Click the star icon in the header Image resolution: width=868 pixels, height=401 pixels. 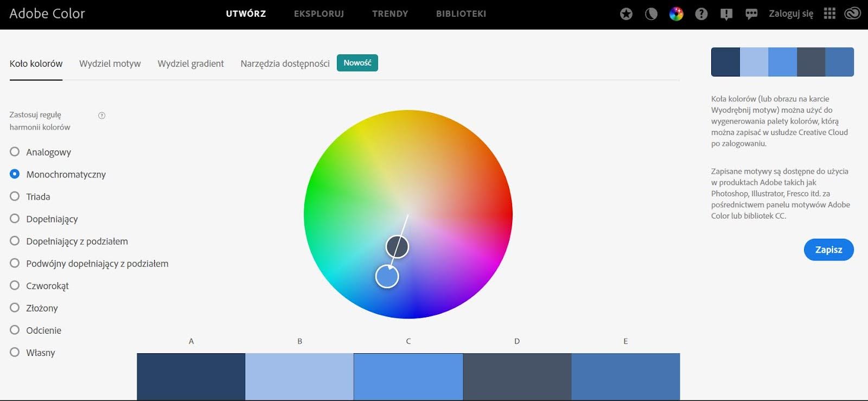coord(626,14)
